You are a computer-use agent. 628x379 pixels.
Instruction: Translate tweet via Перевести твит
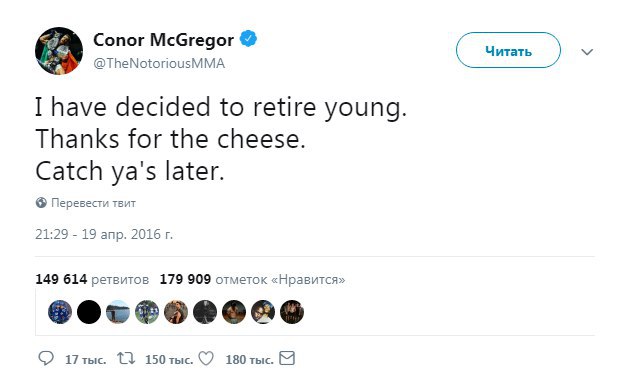pos(93,203)
